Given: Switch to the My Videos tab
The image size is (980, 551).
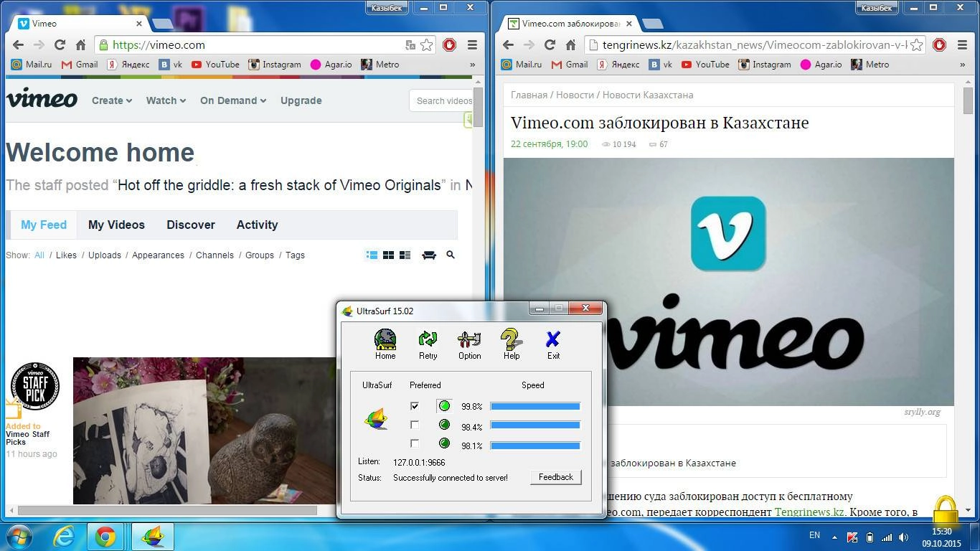Looking at the screenshot, I should point(116,225).
